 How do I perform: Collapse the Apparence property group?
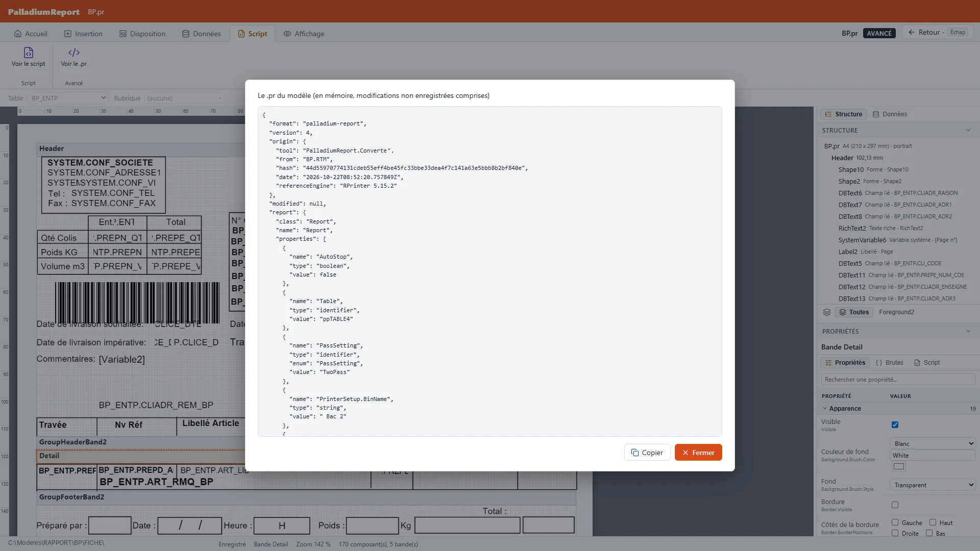tap(825, 409)
